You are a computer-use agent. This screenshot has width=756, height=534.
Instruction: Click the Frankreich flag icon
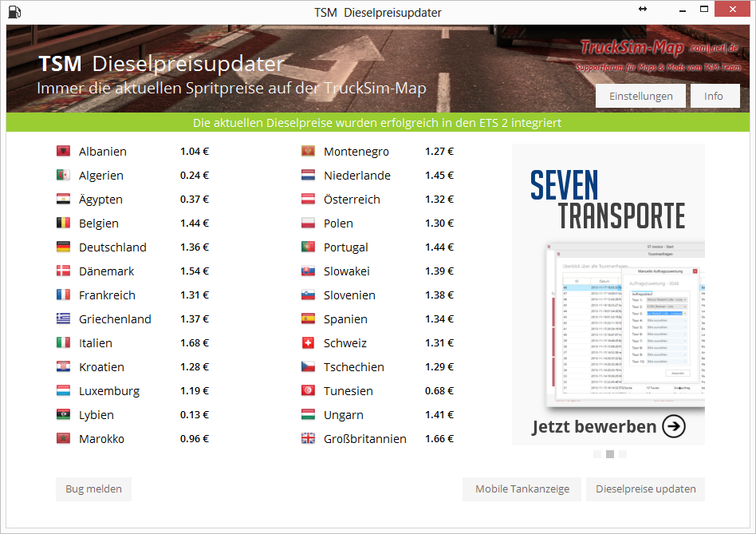(63, 295)
